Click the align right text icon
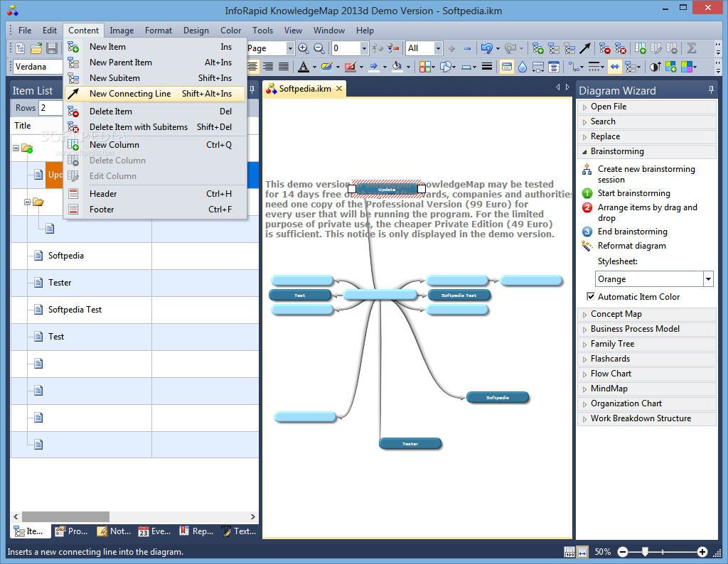The image size is (728, 564). click(268, 67)
